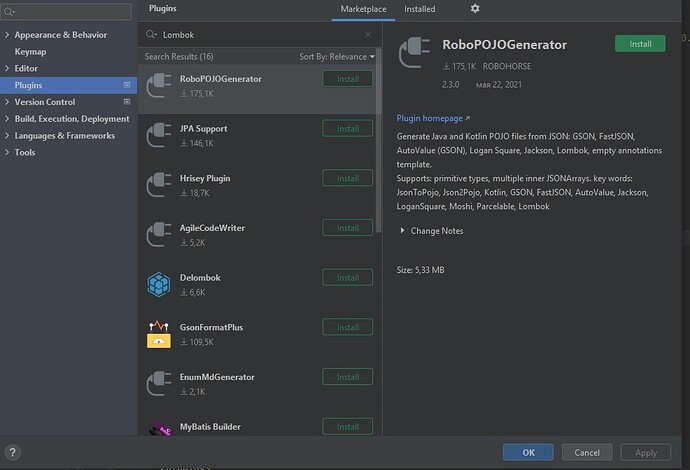
Task: Install the AgileCodeWriter plugin
Action: pyautogui.click(x=348, y=228)
